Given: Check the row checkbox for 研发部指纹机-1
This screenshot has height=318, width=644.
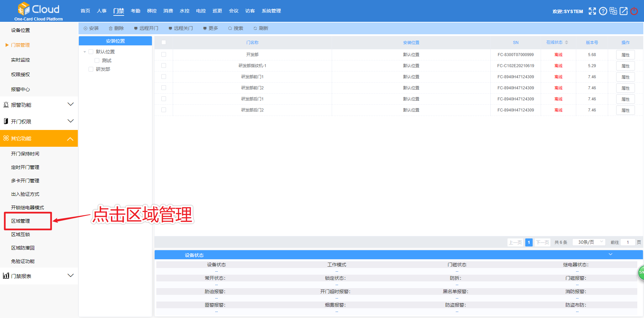Looking at the screenshot, I should click(x=164, y=65).
